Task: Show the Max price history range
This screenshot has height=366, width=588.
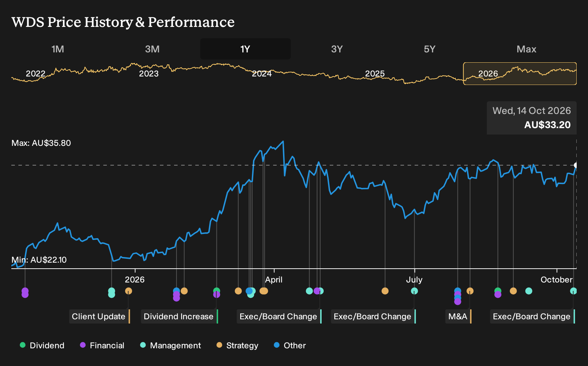Action: (x=526, y=49)
